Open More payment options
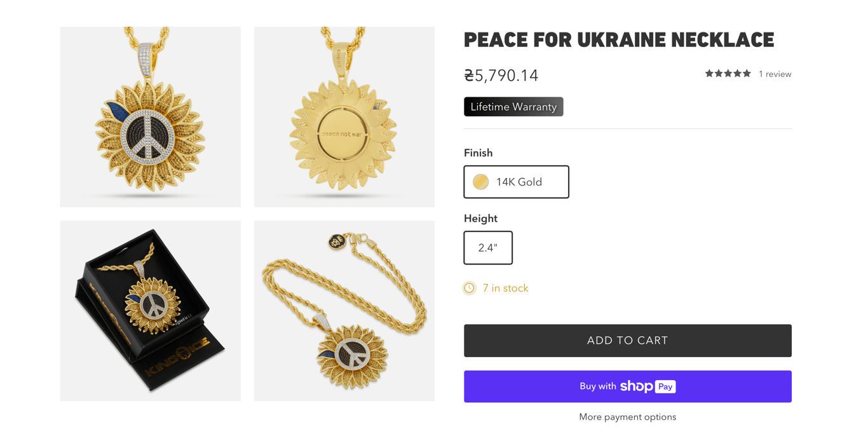 627,417
